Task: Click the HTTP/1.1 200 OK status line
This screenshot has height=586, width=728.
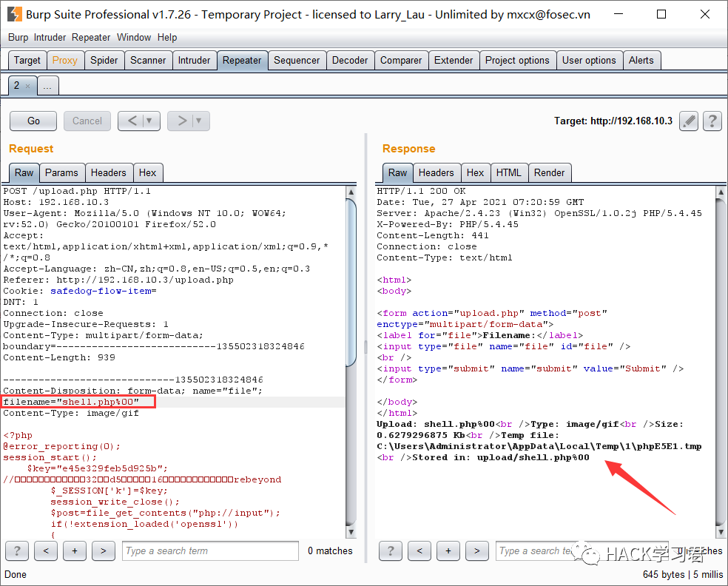Action: pos(422,192)
